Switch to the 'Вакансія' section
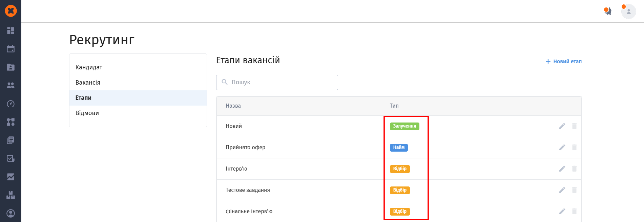 [88, 83]
